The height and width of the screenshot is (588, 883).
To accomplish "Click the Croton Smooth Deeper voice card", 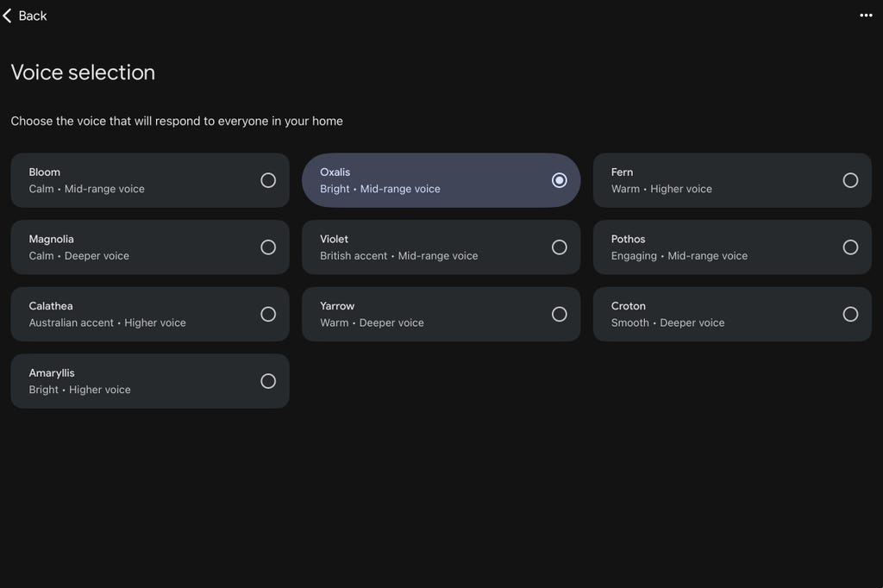I will [707, 314].
